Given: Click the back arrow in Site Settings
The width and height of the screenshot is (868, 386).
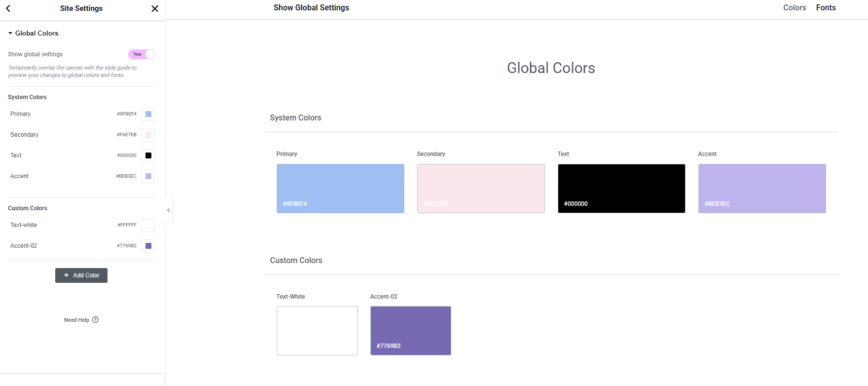Looking at the screenshot, I should click(8, 8).
